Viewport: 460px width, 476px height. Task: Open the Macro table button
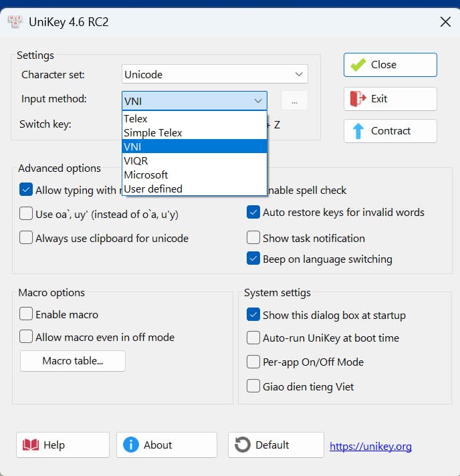[73, 361]
